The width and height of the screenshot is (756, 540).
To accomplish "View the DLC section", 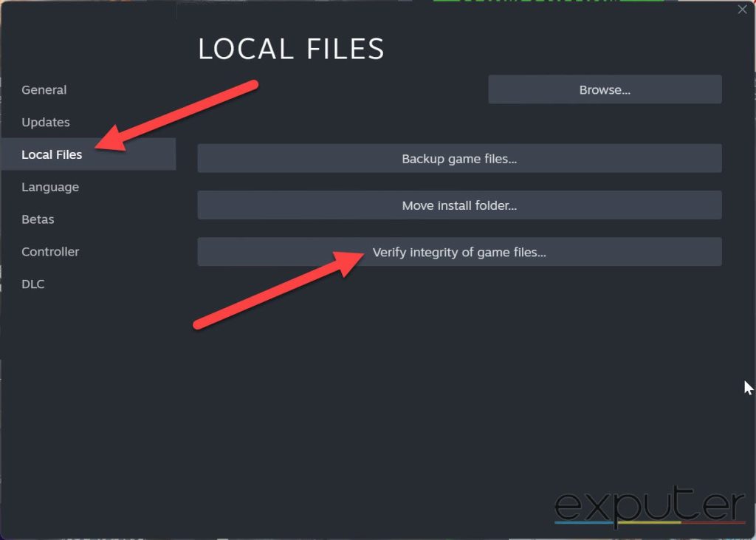I will coord(32,284).
